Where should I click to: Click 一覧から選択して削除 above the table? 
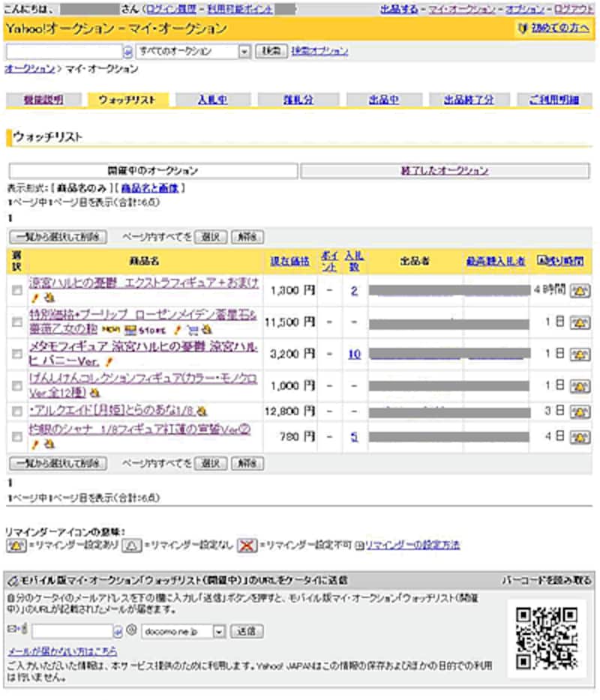58,237
